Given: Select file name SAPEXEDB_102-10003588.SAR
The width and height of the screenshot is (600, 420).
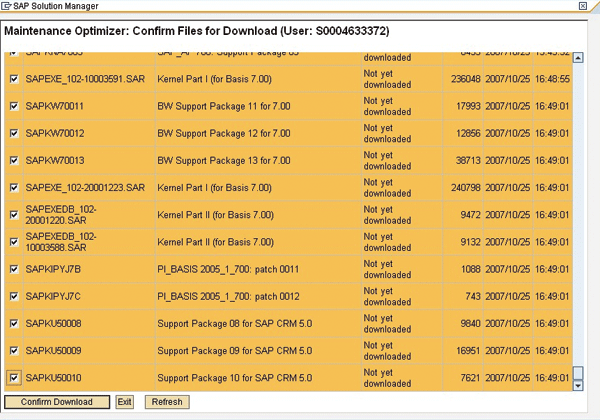Looking at the screenshot, I should 61,242.
